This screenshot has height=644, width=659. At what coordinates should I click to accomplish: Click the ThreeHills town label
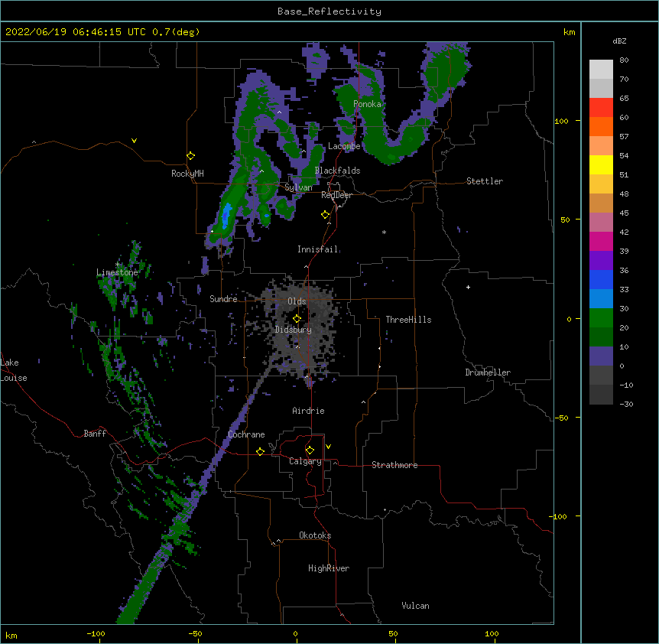408,320
